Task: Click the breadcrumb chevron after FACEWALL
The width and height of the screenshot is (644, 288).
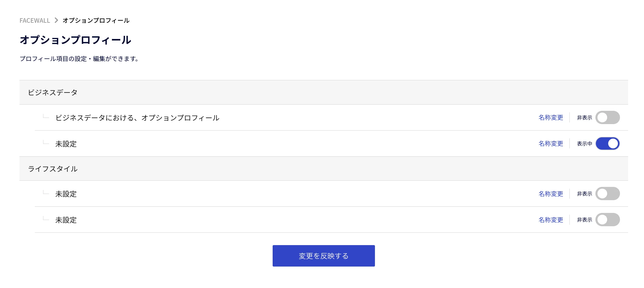Action: (x=56, y=20)
